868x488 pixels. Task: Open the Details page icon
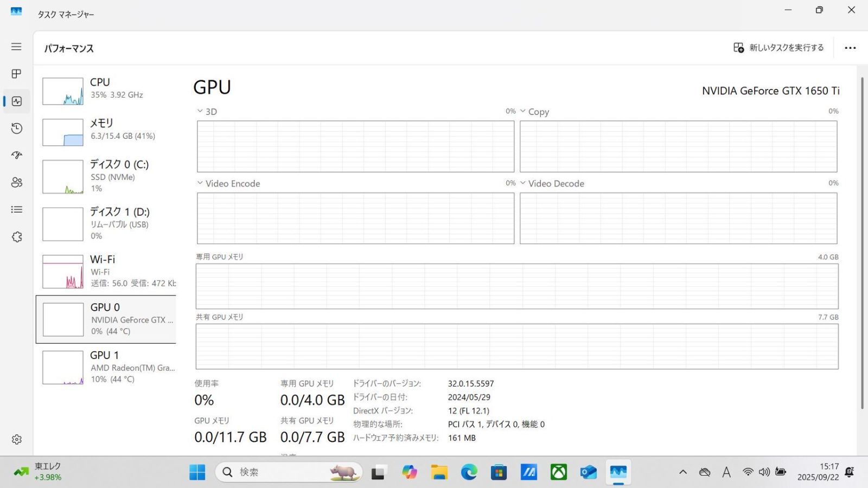pos(16,209)
